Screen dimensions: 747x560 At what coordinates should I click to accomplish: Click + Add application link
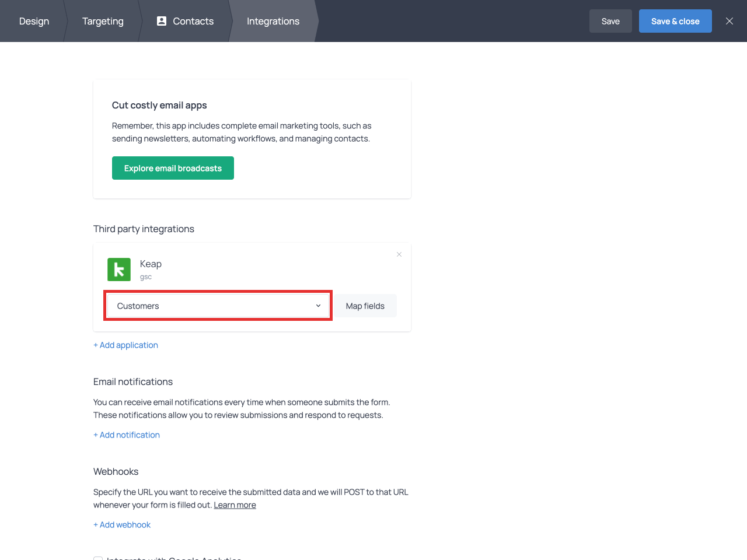click(125, 345)
